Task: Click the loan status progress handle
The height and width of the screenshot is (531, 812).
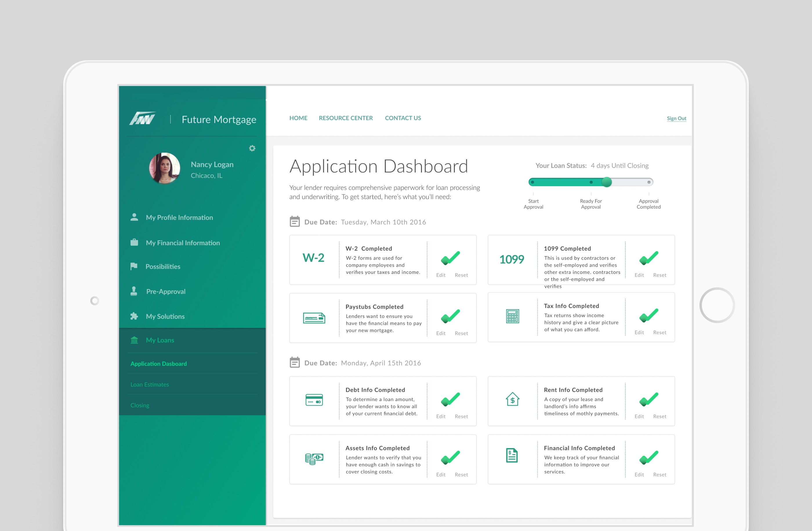Action: click(607, 182)
